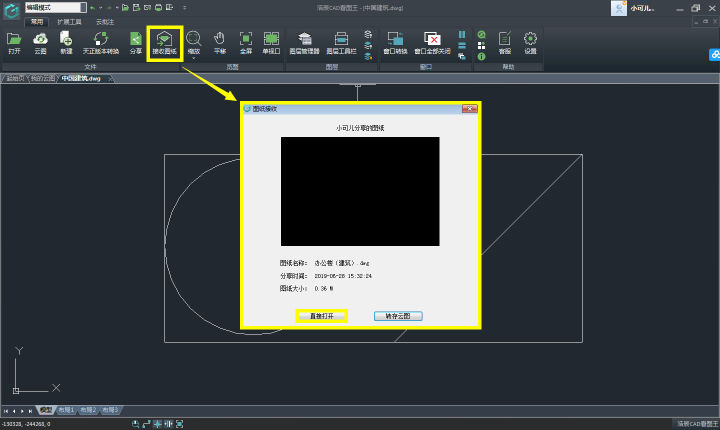Switch to the 布局1 layout tab
This screenshot has width=720, height=430.
(65, 410)
